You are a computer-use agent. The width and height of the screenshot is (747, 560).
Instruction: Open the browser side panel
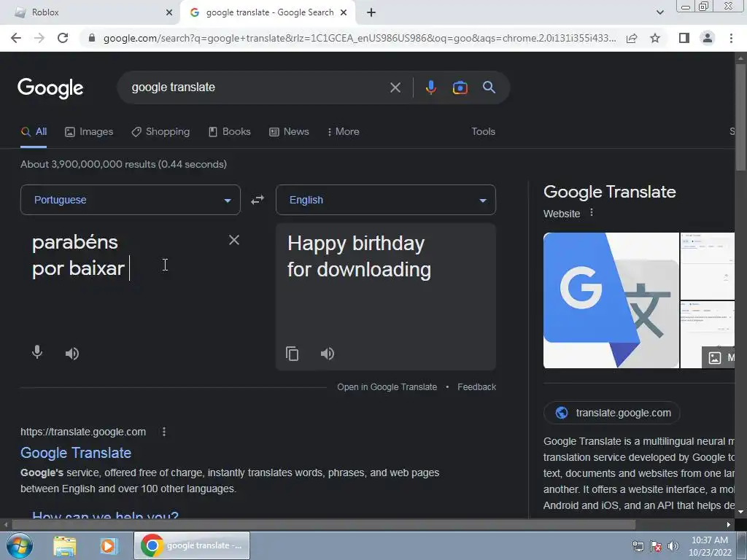point(684,38)
